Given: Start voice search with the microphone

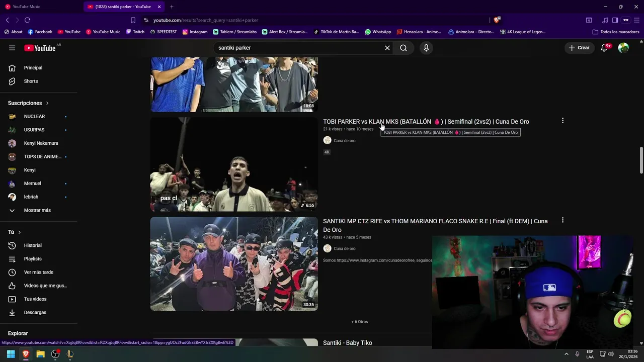Looking at the screenshot, I should (426, 48).
